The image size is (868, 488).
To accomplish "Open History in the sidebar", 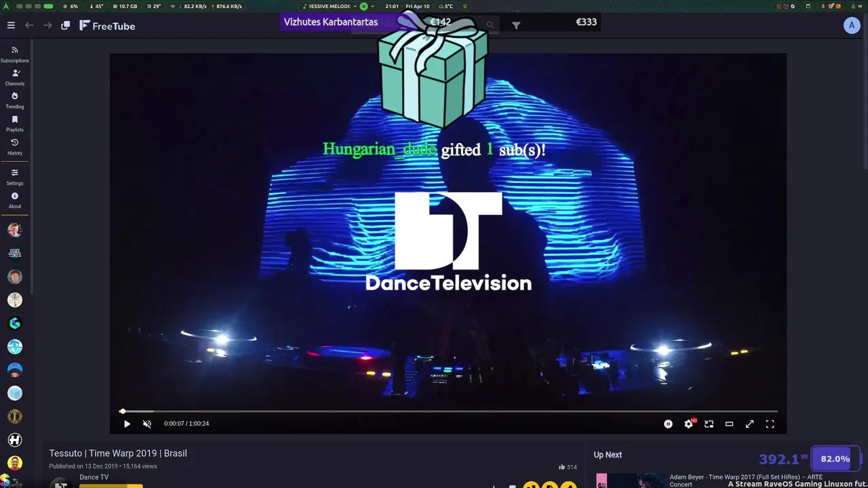I will pos(15,147).
